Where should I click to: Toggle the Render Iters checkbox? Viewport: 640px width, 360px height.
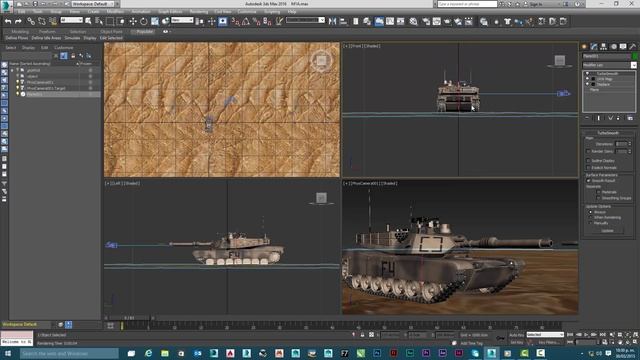589,151
